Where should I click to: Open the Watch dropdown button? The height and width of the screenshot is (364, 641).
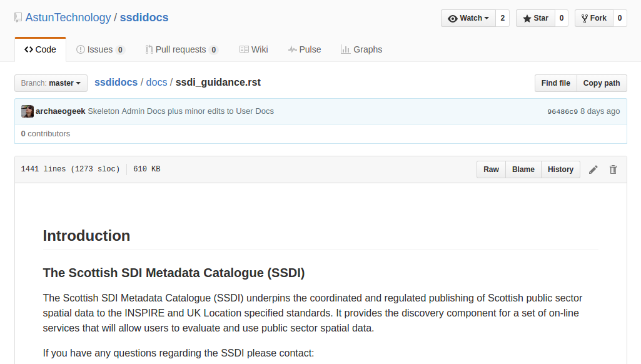point(468,18)
